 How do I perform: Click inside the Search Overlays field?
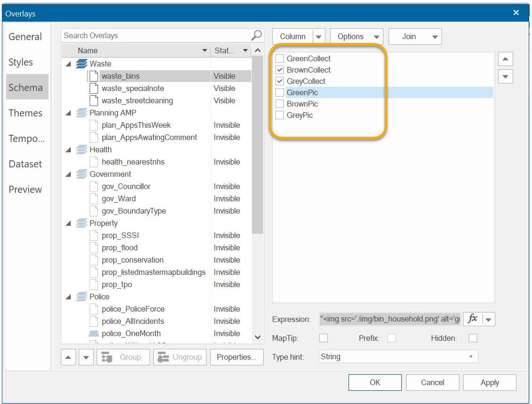coord(156,35)
